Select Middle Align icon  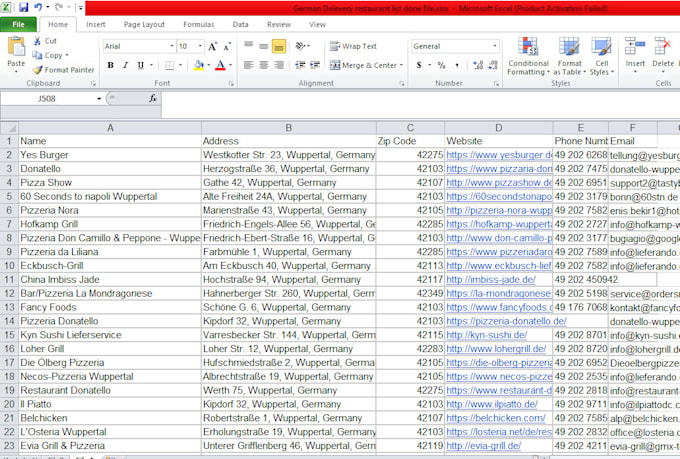coord(264,46)
